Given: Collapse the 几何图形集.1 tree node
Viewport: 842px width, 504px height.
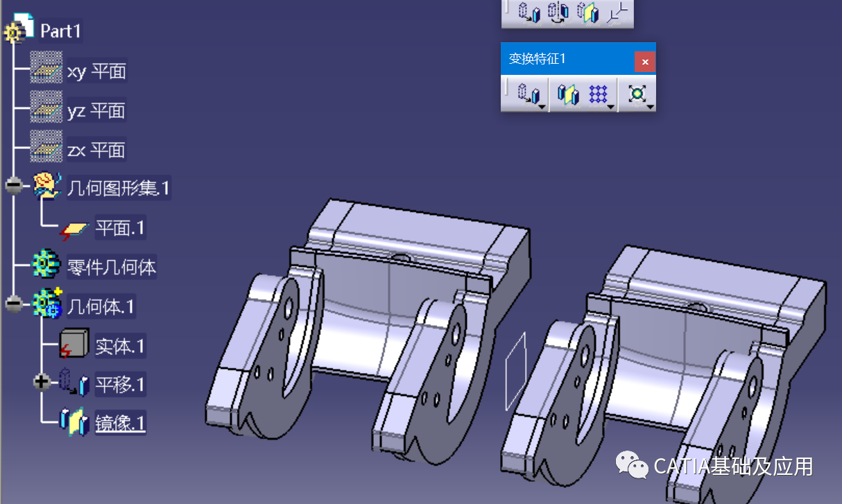Looking at the screenshot, I should coord(14,185).
